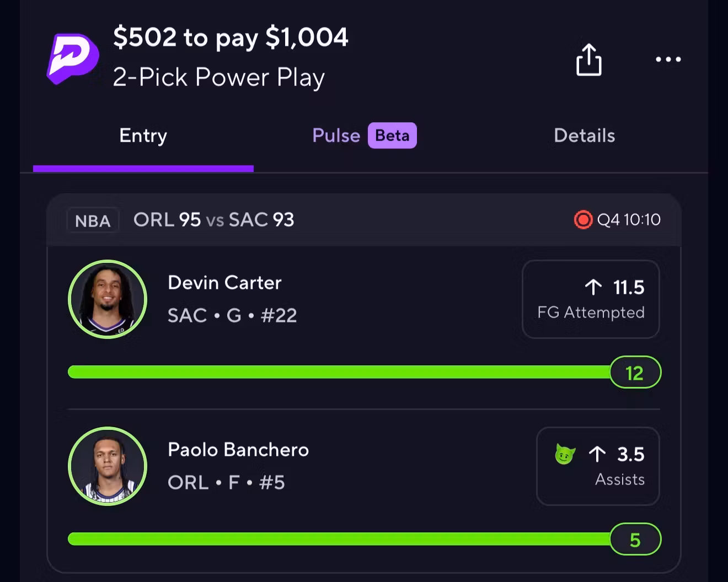Click Devin Carter's progress bar value 12
The width and height of the screenshot is (728, 582).
pyautogui.click(x=635, y=373)
